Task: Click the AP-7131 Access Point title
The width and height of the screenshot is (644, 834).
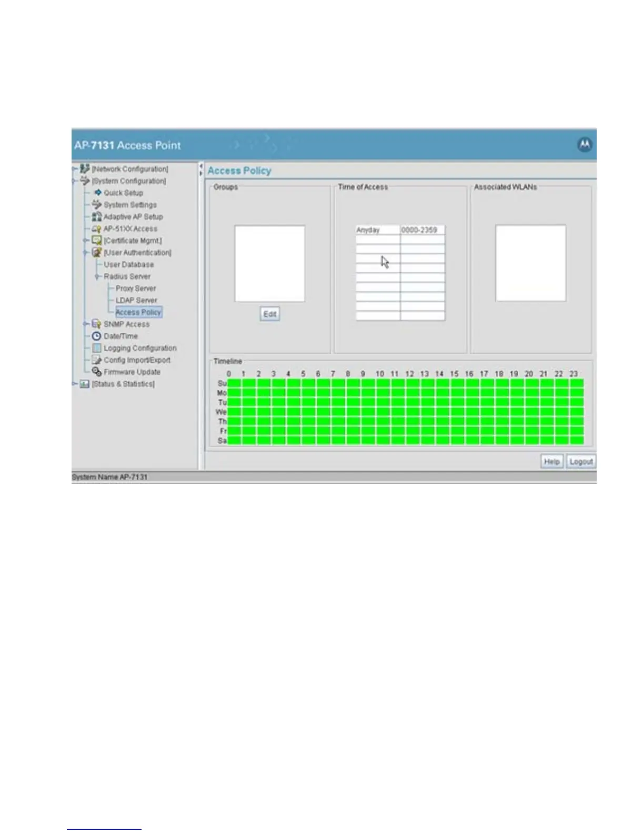Action: click(x=127, y=145)
